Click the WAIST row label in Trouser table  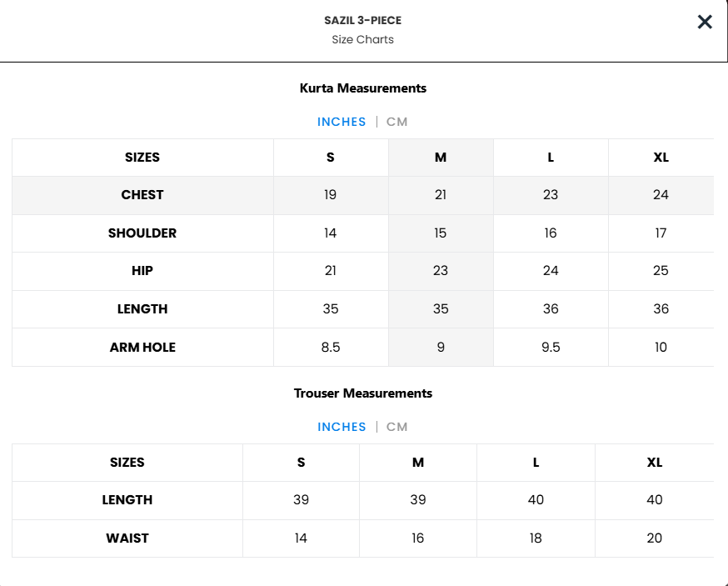[x=127, y=538]
